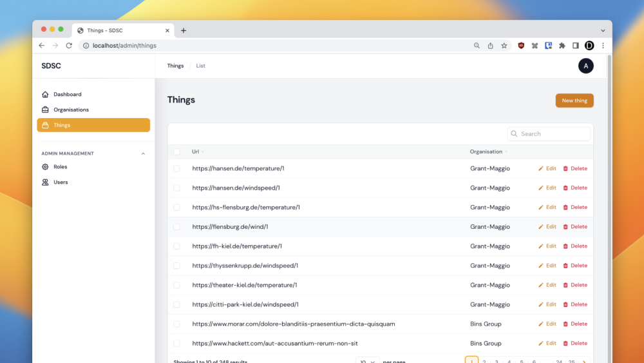Click the search magnifier icon in table
Viewport: 644px width, 363px height.
pyautogui.click(x=514, y=133)
